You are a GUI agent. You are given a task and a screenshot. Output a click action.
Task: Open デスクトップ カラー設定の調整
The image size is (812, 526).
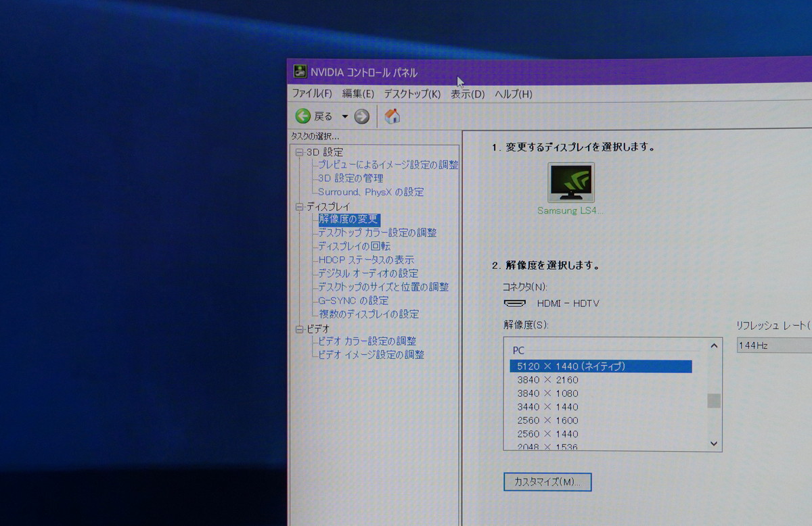pos(378,233)
